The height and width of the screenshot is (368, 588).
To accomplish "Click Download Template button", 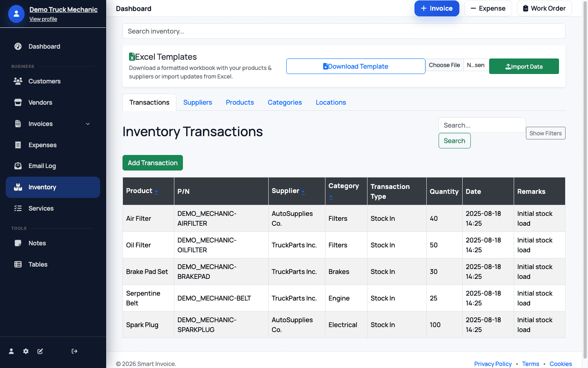I will pos(356,66).
